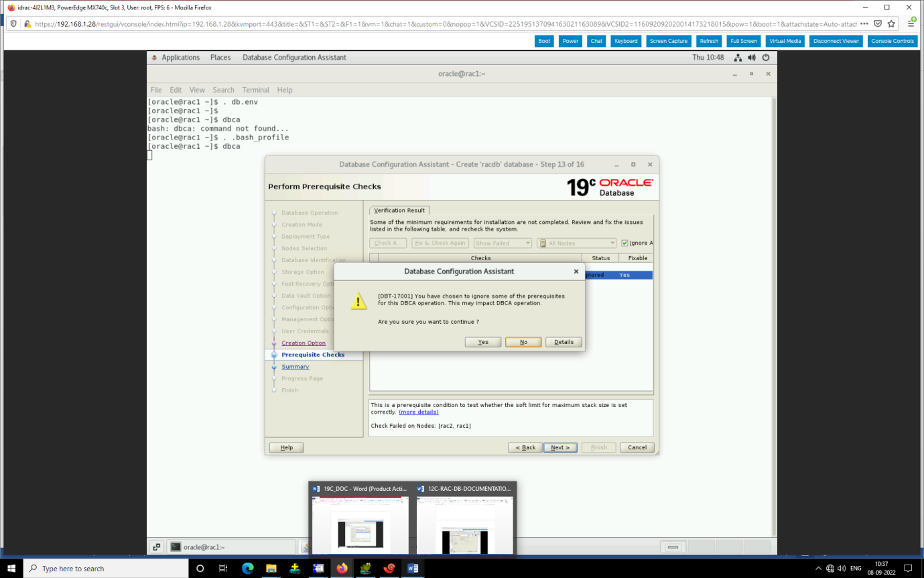Image resolution: width=924 pixels, height=578 pixels.
Task: Open the red snail app in taskbar
Action: click(x=389, y=568)
